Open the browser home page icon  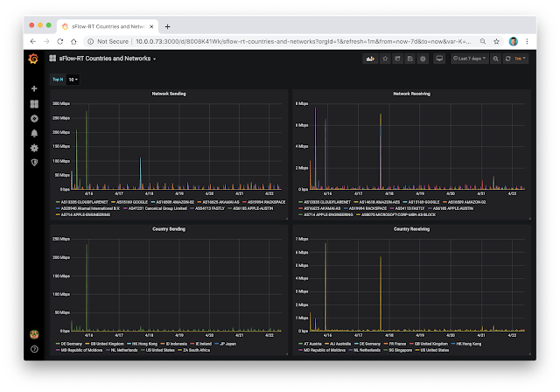click(73, 41)
